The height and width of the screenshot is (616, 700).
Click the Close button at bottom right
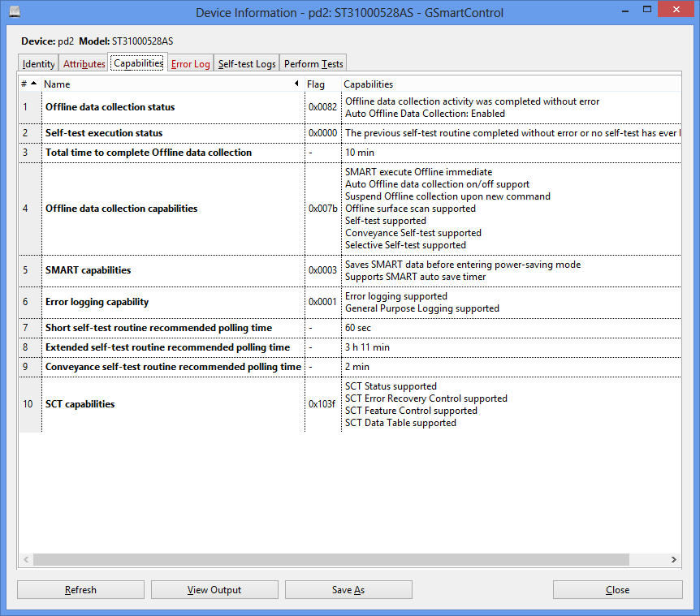617,590
